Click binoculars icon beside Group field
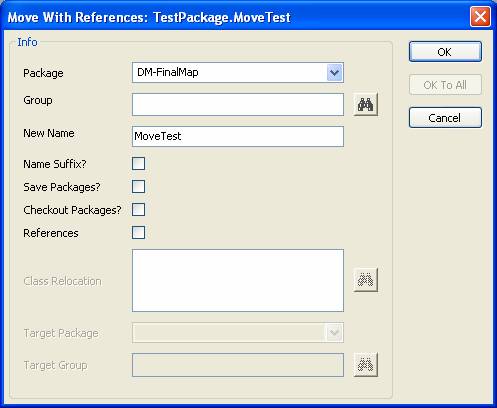 [x=365, y=105]
